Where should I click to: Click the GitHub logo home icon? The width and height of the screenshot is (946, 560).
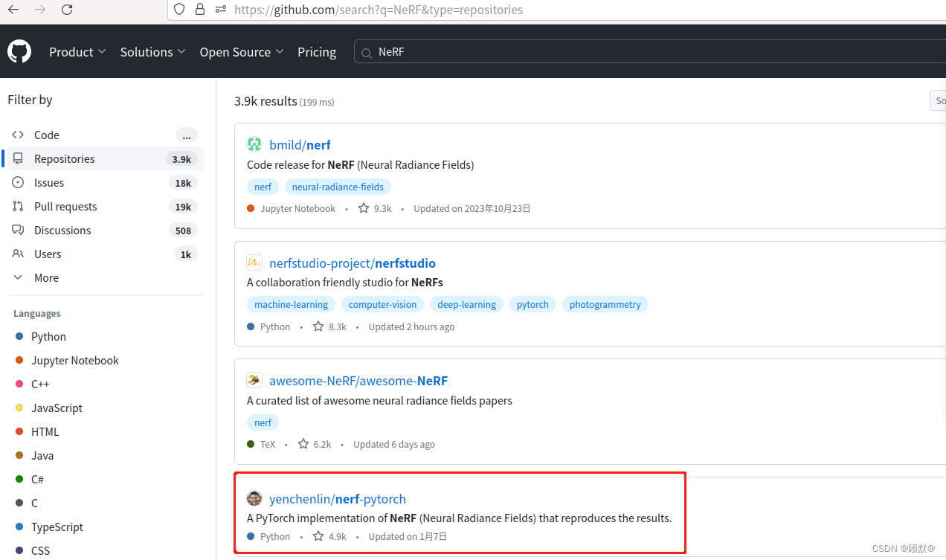point(19,51)
